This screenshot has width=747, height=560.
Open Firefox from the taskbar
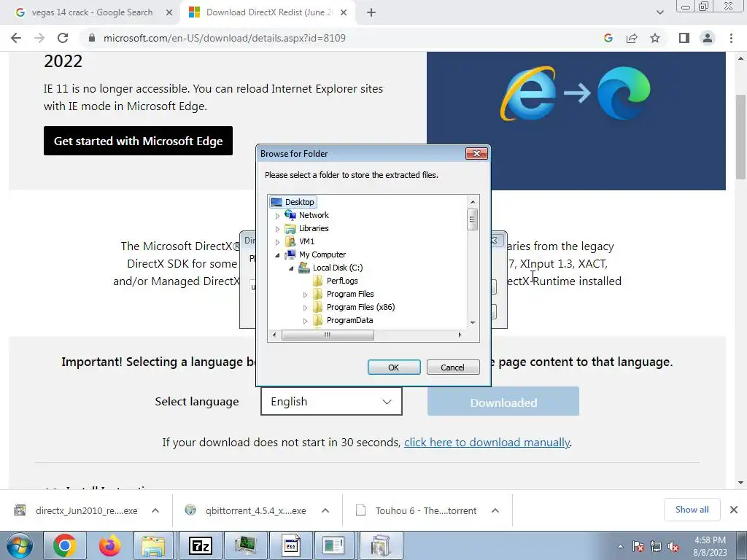109,545
